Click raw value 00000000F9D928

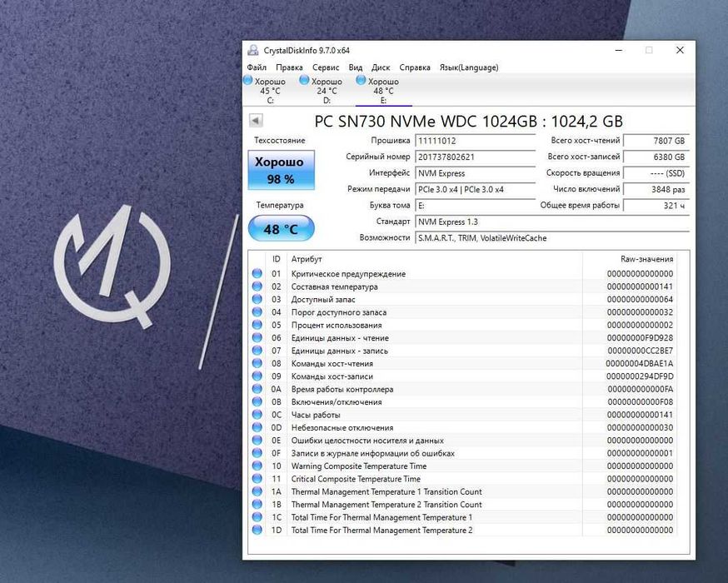[640, 338]
